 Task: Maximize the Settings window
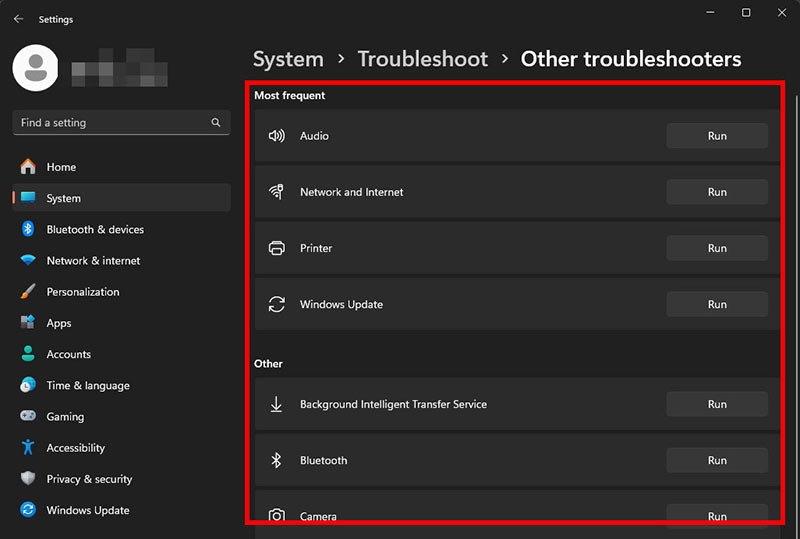coord(746,12)
